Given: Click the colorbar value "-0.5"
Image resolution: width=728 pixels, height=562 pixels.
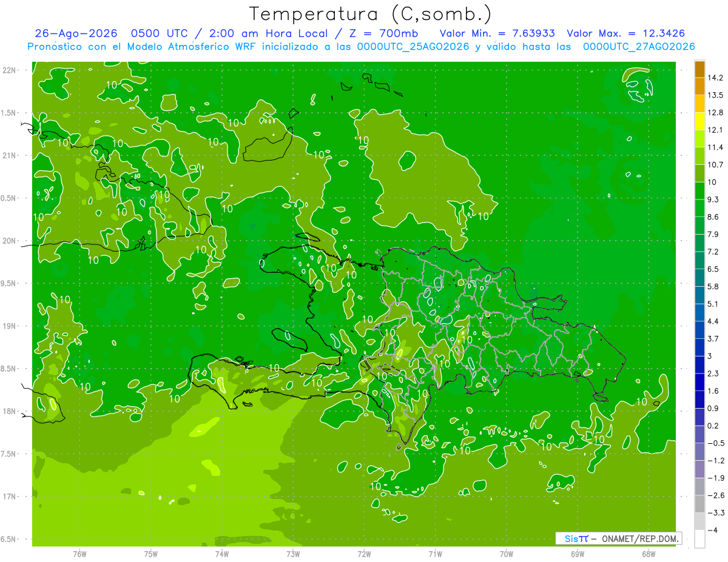Looking at the screenshot, I should coord(716,443).
